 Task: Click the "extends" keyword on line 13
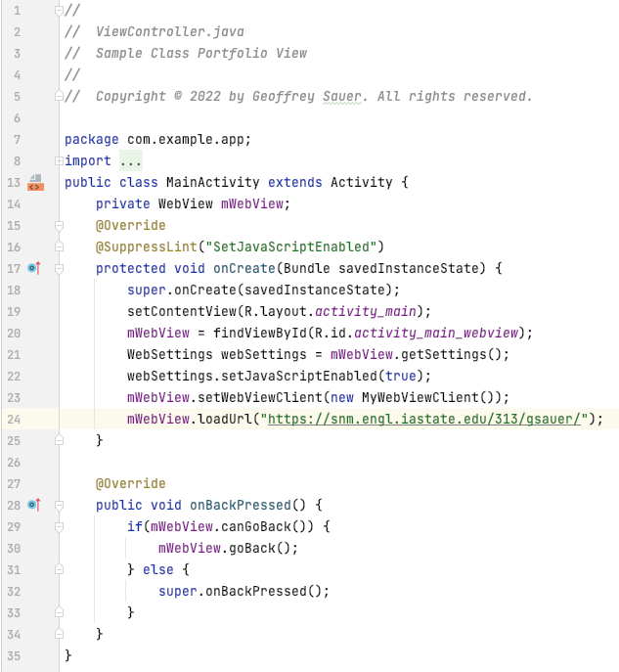coord(294,183)
